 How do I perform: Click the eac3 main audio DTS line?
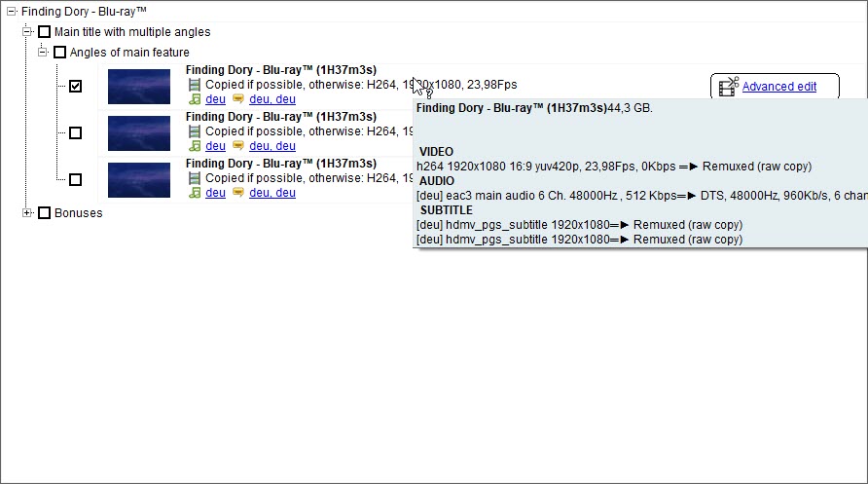tap(642, 196)
